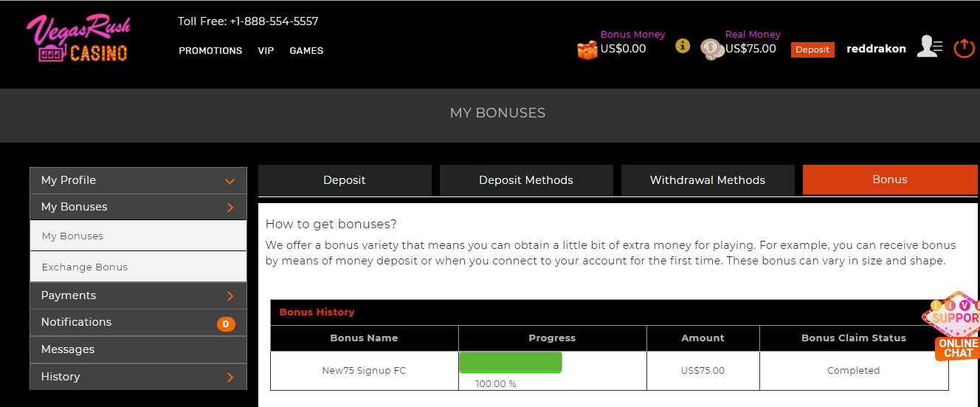This screenshot has width=980, height=407.
Task: Click the orange logout power icon
Action: click(x=965, y=48)
